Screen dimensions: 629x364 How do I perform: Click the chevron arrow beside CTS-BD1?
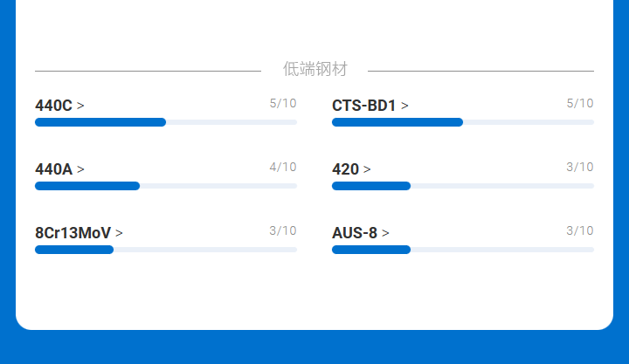[405, 106]
